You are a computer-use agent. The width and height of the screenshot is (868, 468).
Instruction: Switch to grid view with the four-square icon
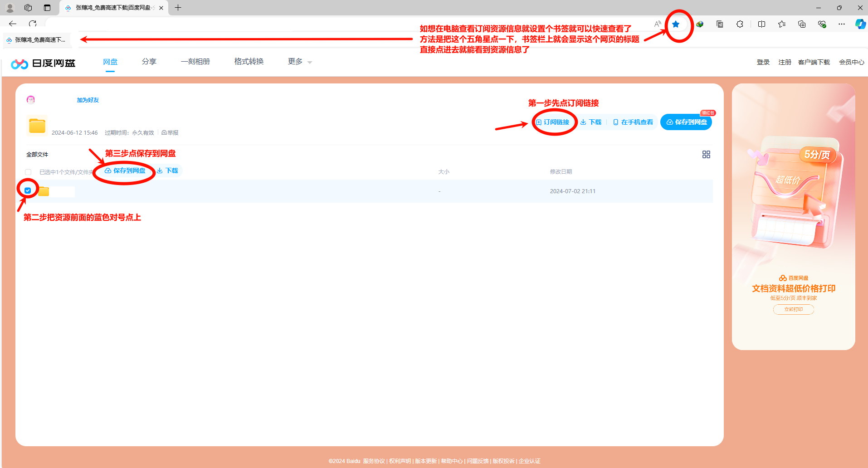coord(706,155)
